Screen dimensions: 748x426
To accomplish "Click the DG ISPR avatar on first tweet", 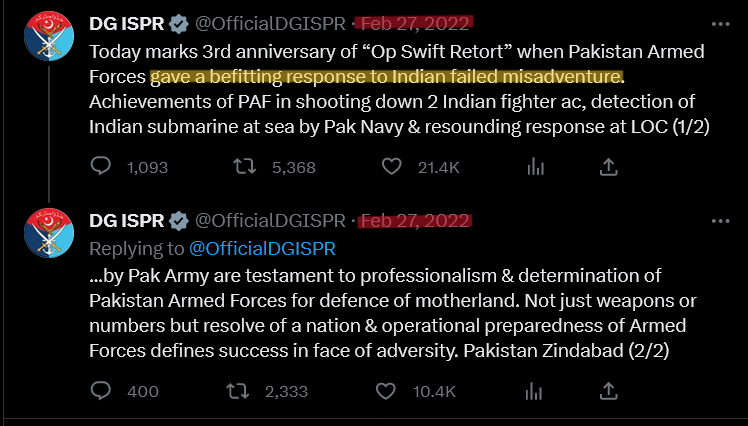I will coord(49,39).
